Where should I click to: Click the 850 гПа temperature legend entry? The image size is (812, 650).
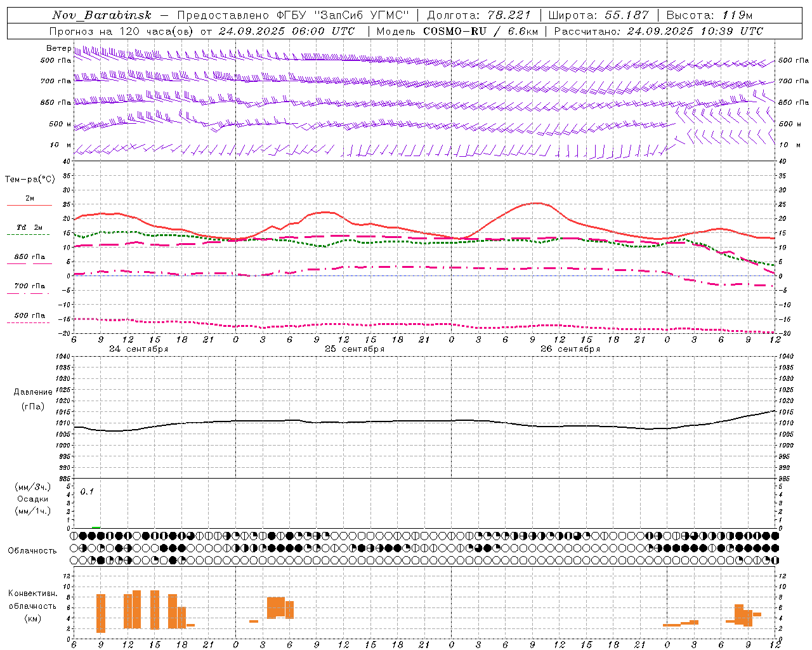(29, 257)
